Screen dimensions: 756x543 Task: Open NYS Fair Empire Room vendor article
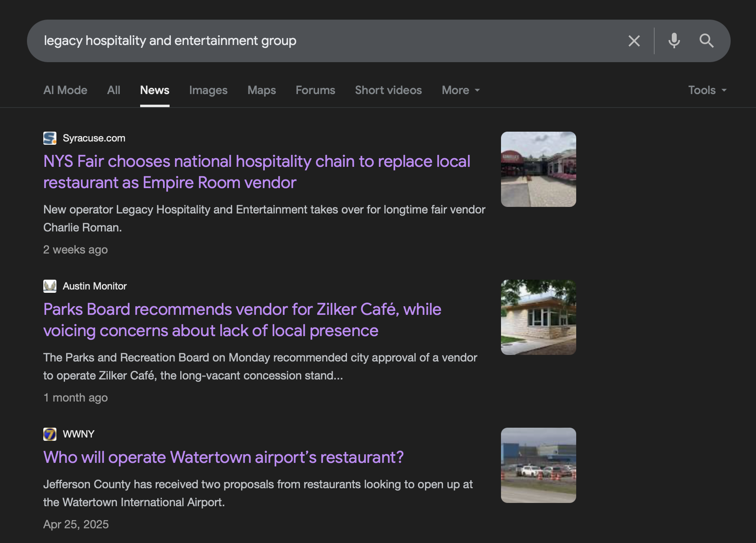click(257, 172)
